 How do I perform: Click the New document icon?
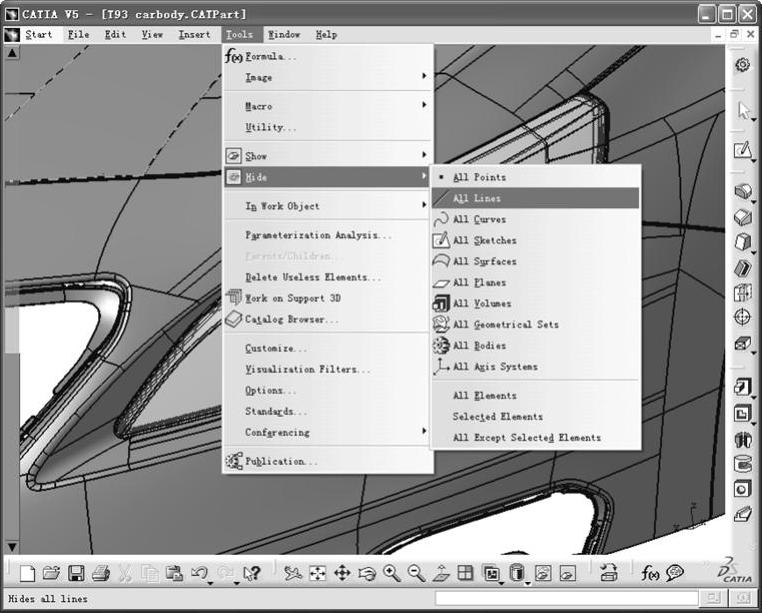click(27, 573)
